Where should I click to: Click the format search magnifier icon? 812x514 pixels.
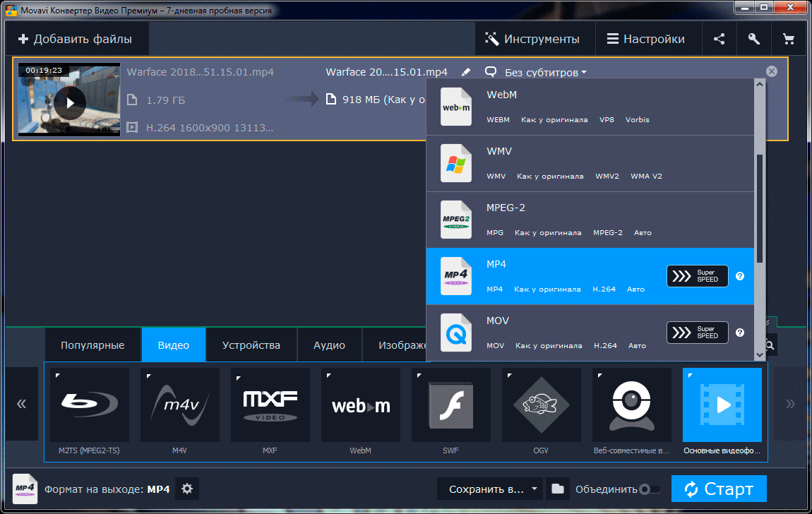click(x=770, y=345)
